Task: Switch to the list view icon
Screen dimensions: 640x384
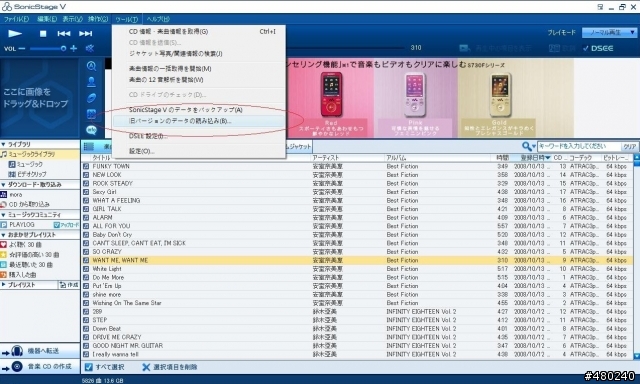Action: [89, 146]
